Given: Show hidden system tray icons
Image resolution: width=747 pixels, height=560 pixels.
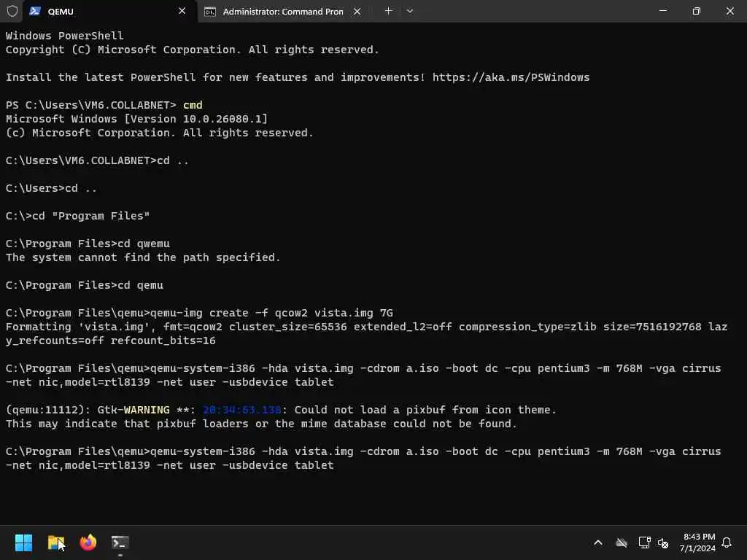Looking at the screenshot, I should pos(598,542).
